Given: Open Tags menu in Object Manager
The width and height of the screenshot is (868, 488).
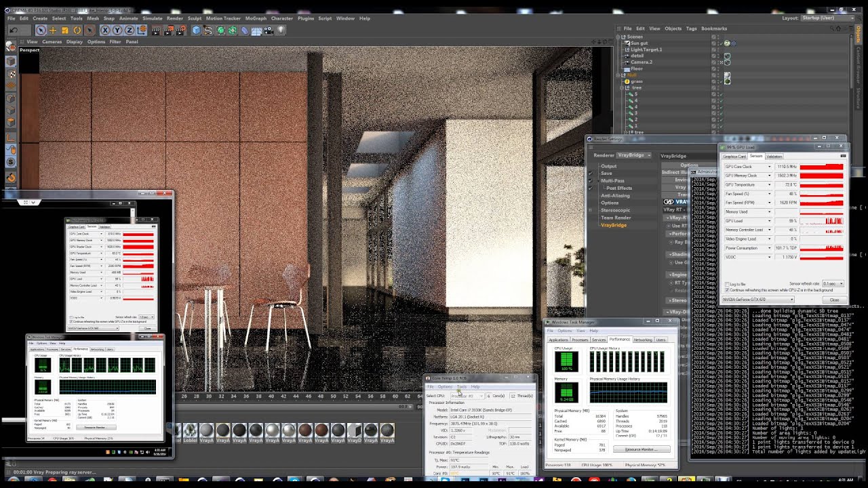Looking at the screenshot, I should [x=691, y=28].
